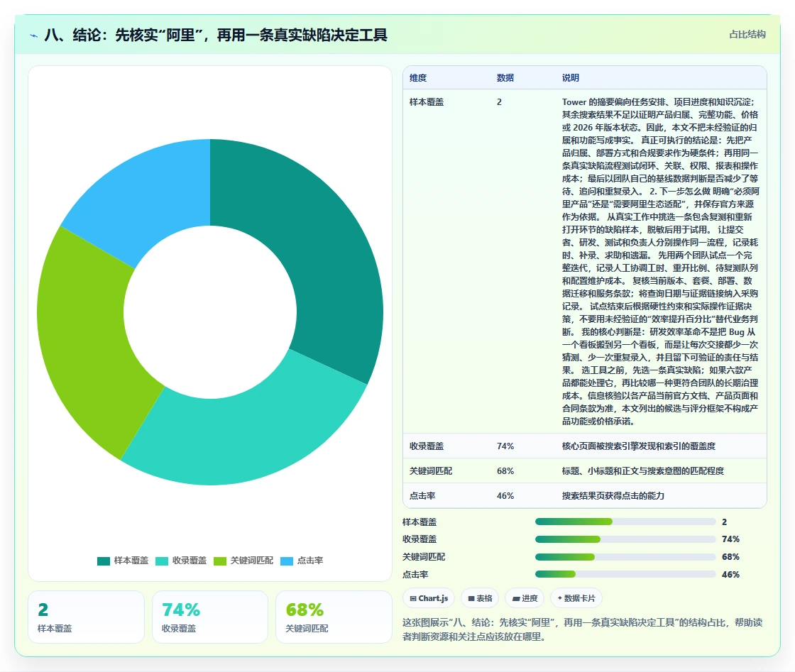Click the 样本覆盖 legend label text
This screenshot has height=672, width=795.
click(x=131, y=561)
